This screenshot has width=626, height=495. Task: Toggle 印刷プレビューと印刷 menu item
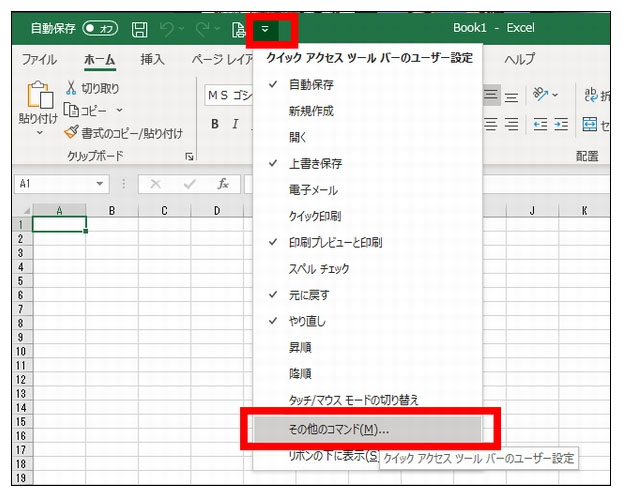(368, 242)
